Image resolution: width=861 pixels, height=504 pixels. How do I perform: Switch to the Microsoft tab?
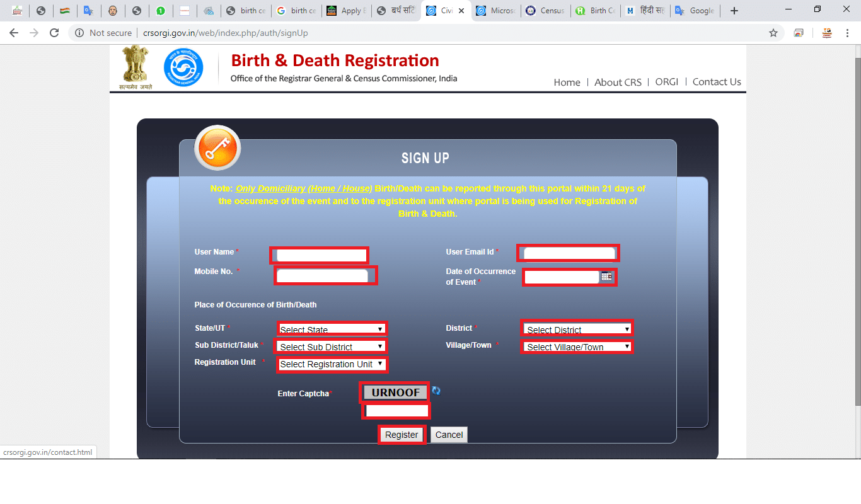point(496,11)
